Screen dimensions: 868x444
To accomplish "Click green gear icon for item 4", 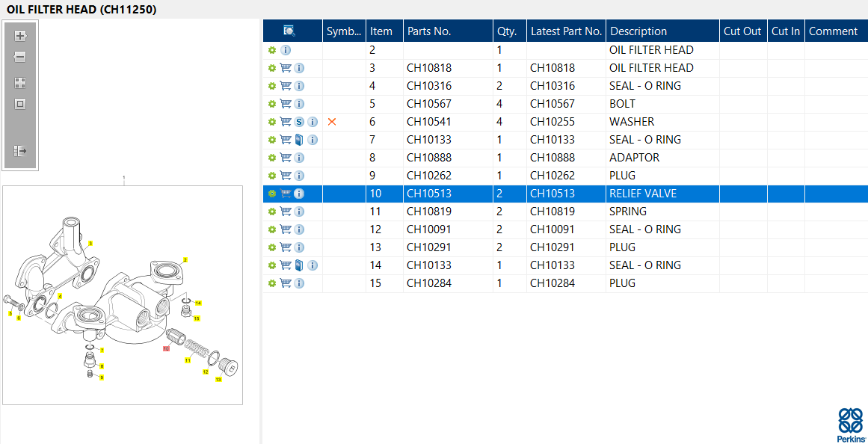I will (x=272, y=86).
